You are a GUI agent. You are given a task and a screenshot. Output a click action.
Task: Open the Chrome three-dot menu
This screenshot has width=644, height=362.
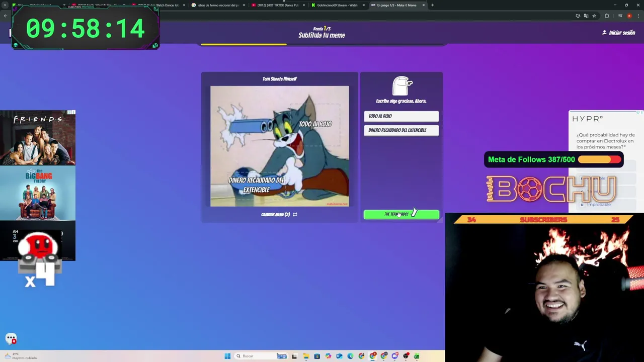point(638,16)
